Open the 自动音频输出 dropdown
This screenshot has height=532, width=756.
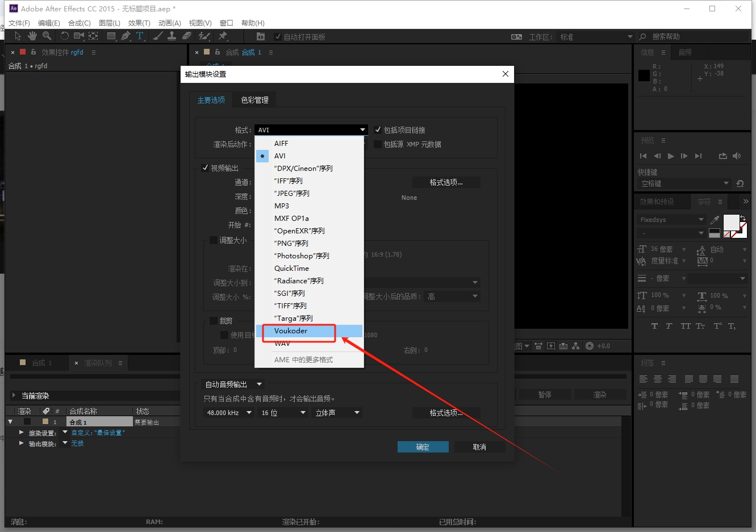point(233,384)
